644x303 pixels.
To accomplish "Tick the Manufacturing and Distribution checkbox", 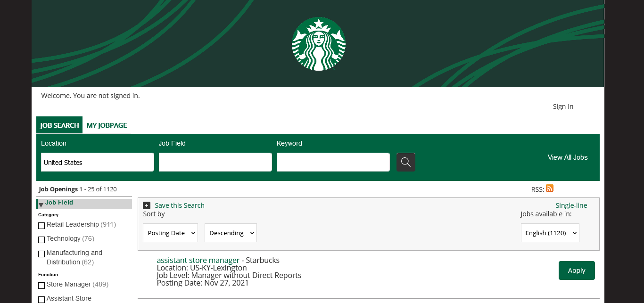I will click(41, 254).
